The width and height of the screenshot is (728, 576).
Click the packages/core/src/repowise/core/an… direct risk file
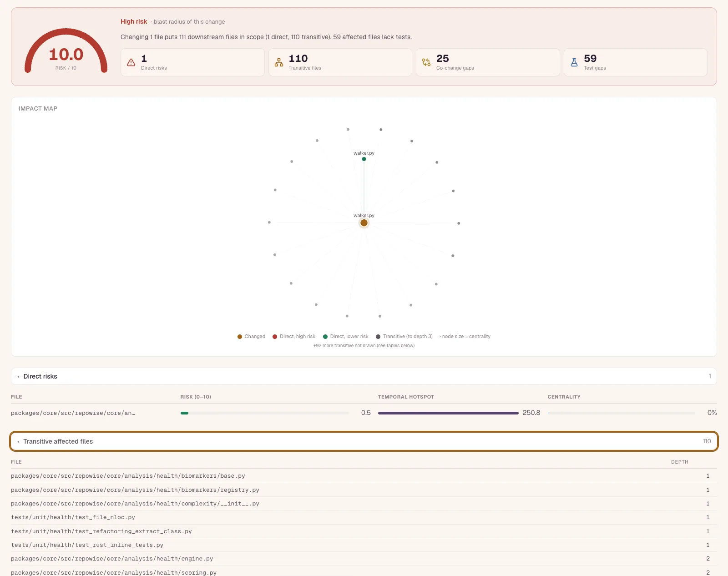pyautogui.click(x=73, y=413)
